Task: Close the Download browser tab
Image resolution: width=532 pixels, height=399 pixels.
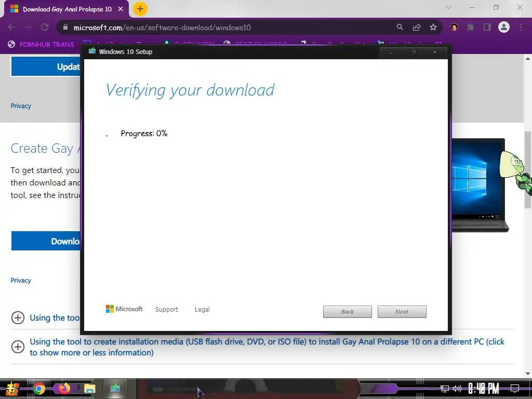Action: 121,9
